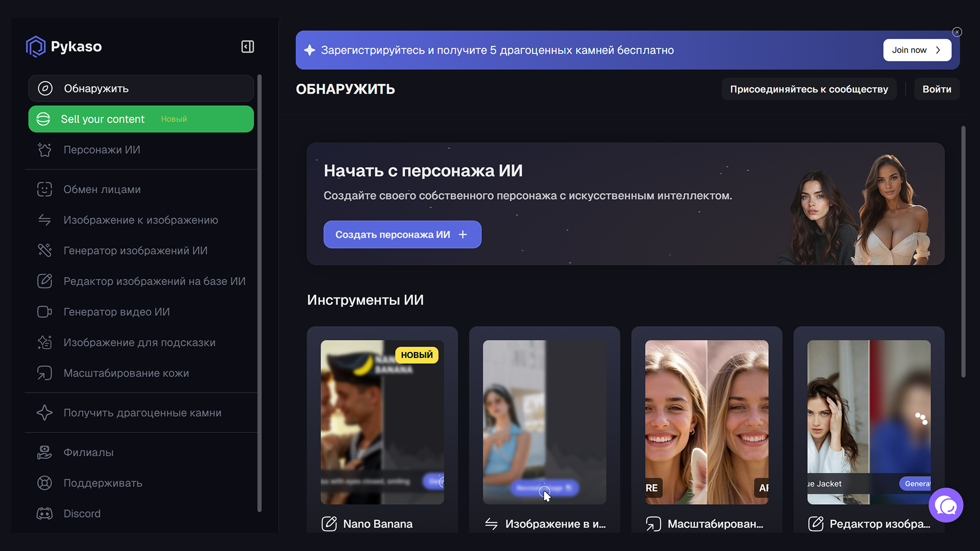Open Получить драгоценные камни via star icon
The width and height of the screenshot is (980, 551).
point(45,413)
